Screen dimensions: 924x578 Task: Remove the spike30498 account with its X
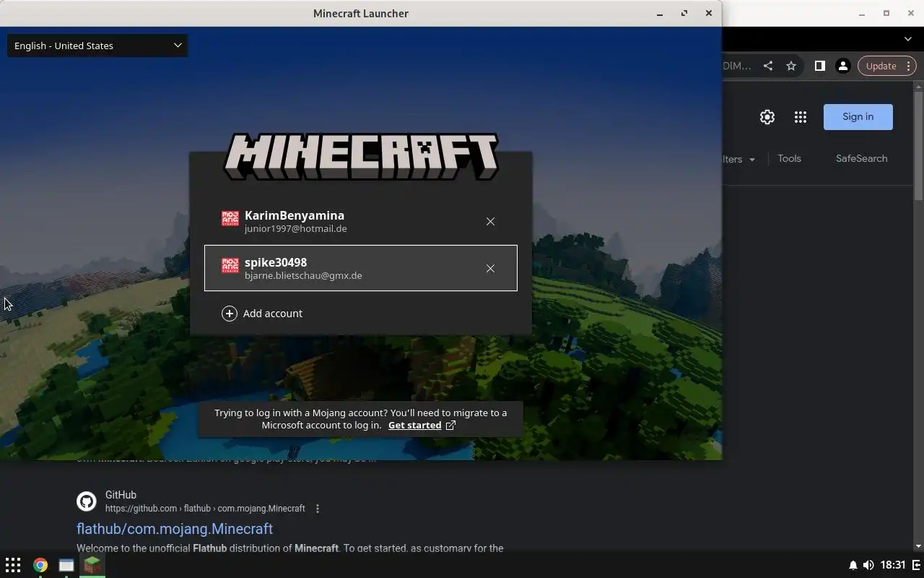[490, 269]
